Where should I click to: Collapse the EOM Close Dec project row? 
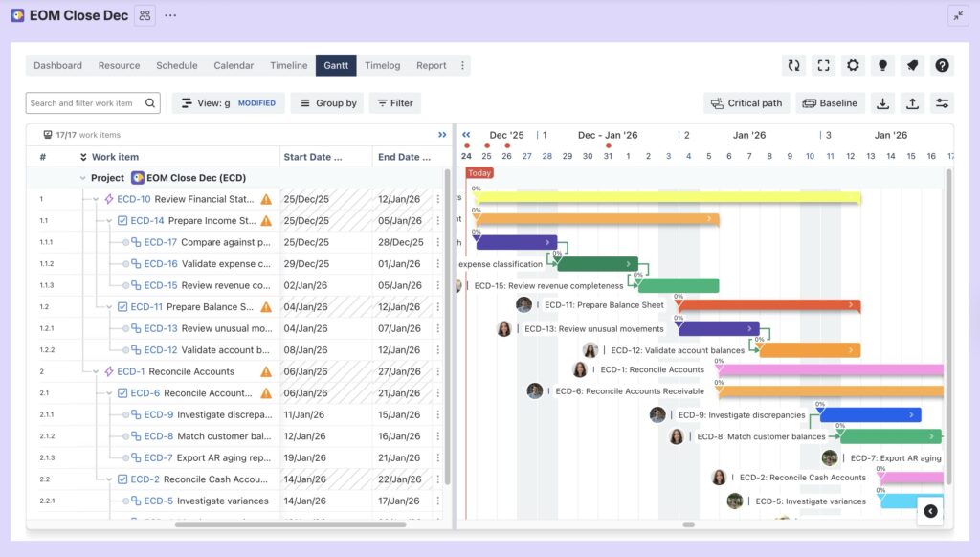pos(80,177)
